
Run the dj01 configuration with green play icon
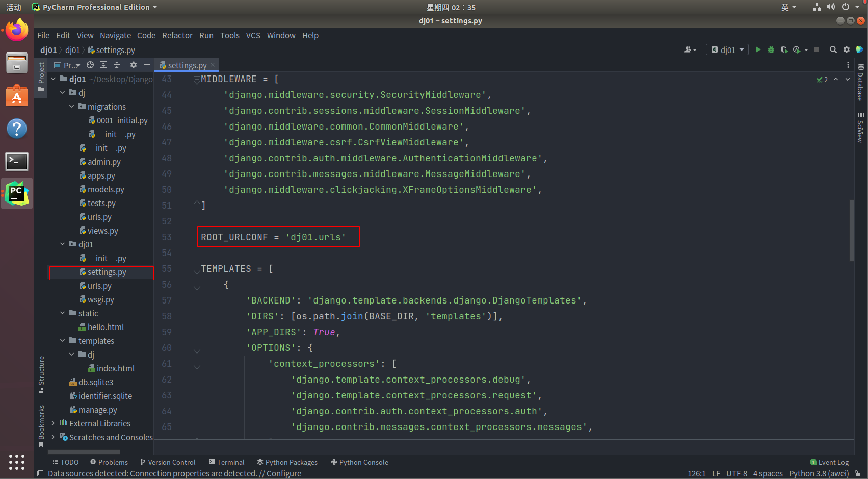[x=758, y=49]
